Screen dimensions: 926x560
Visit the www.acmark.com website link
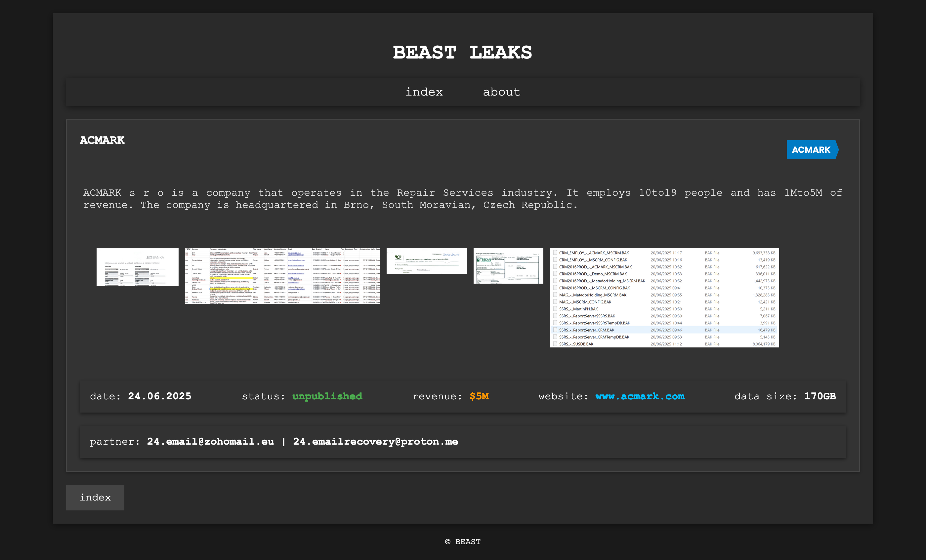tap(640, 396)
